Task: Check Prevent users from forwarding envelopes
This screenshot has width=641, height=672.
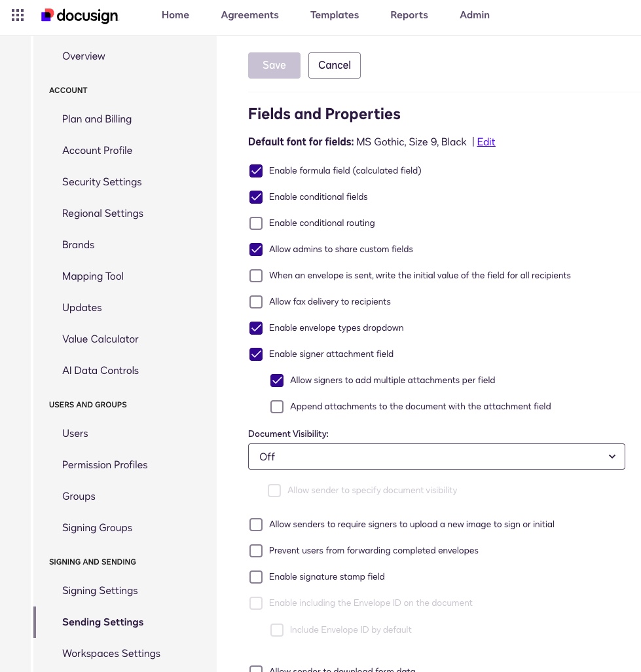Action: [256, 551]
